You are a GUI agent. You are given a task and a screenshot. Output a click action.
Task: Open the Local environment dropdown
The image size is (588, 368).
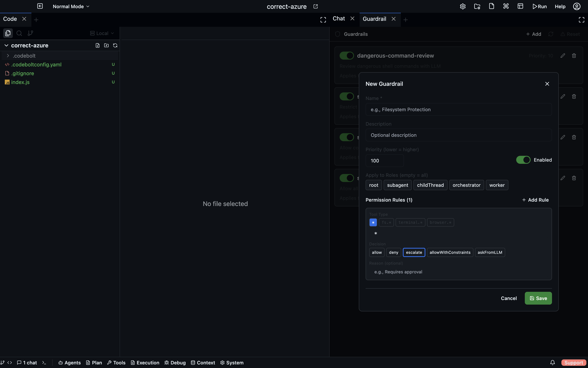(102, 33)
